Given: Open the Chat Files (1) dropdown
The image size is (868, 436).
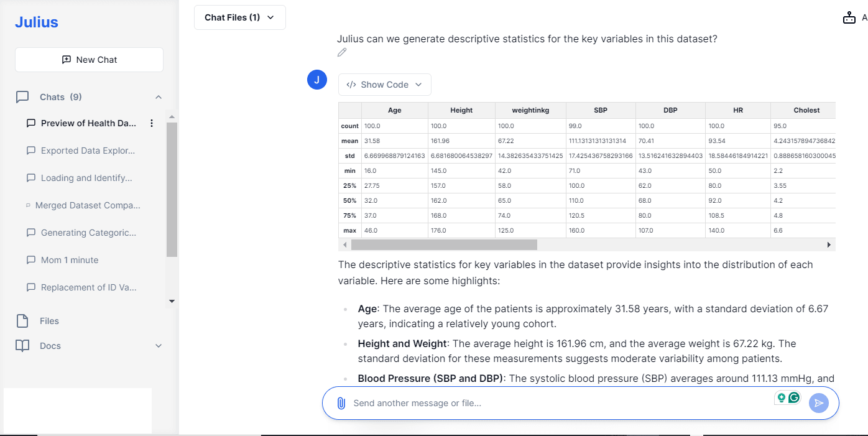Looking at the screenshot, I should point(240,17).
